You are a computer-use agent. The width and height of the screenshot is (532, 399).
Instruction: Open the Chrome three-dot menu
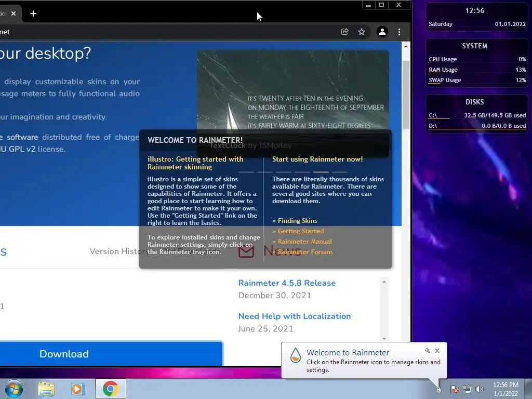tap(400, 32)
